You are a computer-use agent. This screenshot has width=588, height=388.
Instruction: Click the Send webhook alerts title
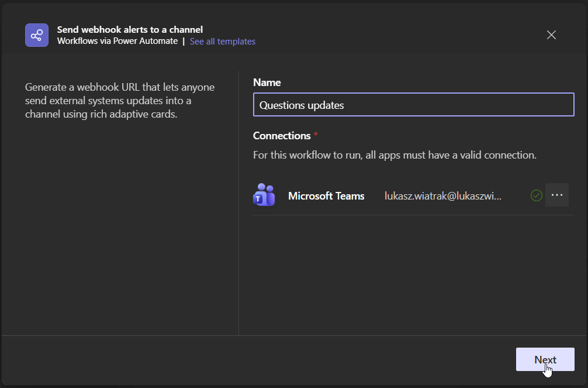[130, 29]
